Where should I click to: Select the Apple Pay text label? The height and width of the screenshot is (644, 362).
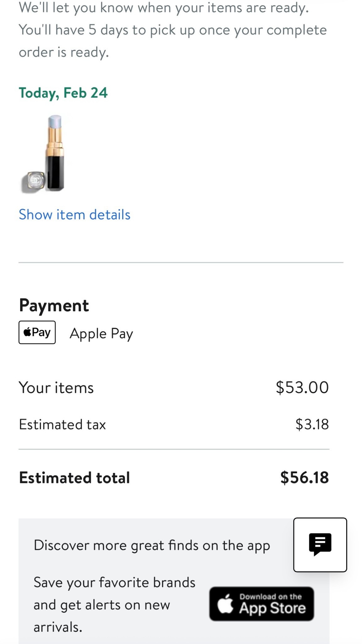click(101, 333)
